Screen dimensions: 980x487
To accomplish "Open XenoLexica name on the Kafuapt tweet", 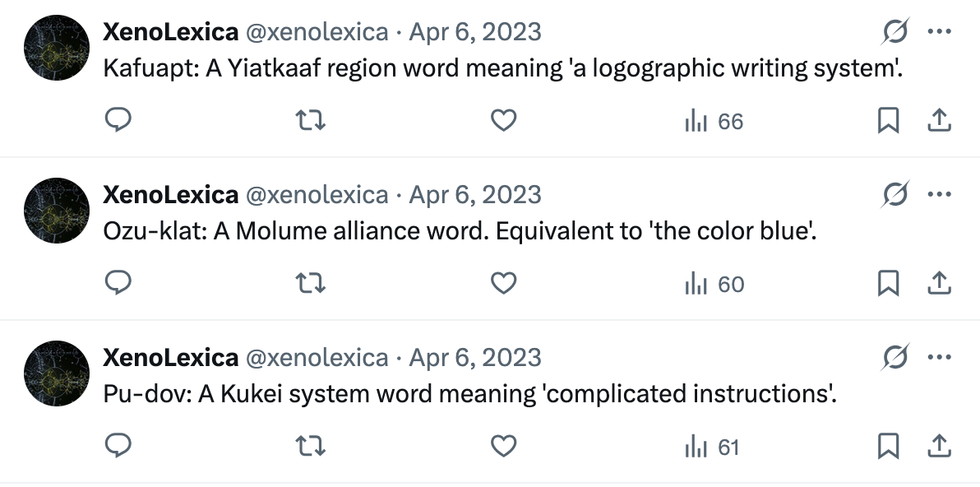I will click(171, 31).
